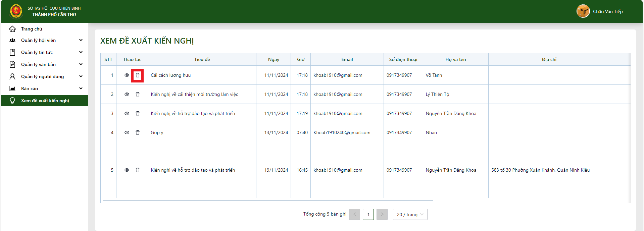The width and height of the screenshot is (644, 231).
Task: Click the Báo cáo chart icon
Action: point(12,89)
